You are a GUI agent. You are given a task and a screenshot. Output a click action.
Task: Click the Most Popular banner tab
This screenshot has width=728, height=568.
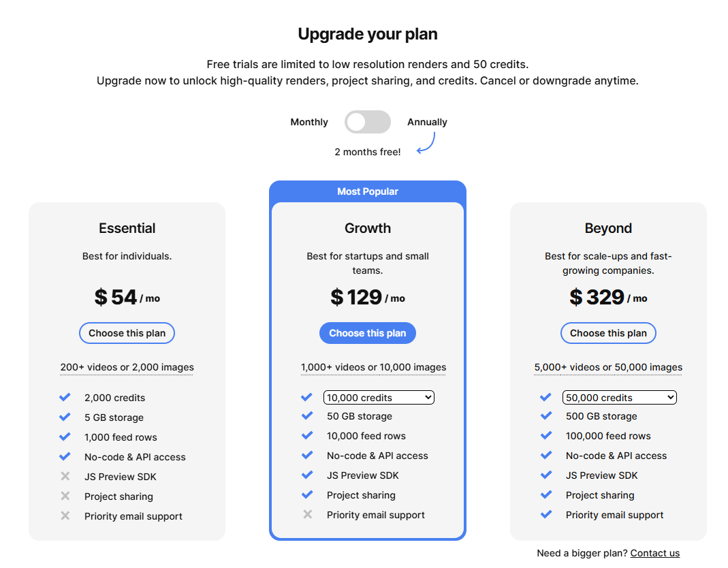[x=367, y=191]
